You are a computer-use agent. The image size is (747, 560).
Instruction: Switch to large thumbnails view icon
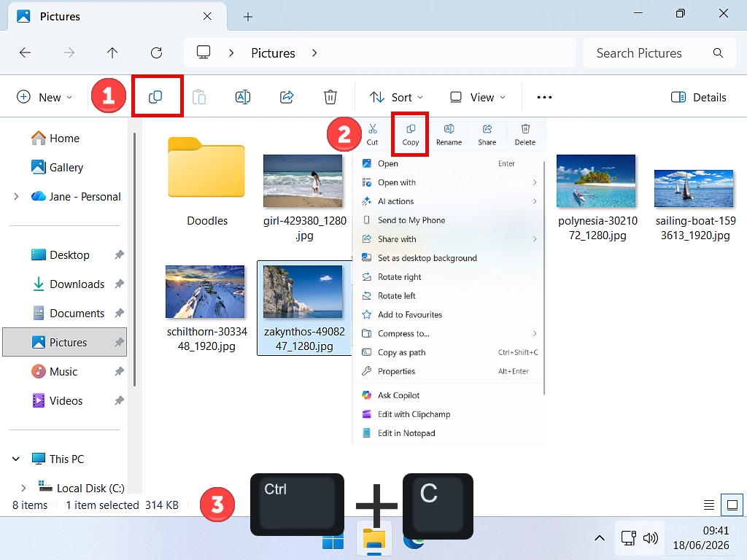tap(732, 505)
